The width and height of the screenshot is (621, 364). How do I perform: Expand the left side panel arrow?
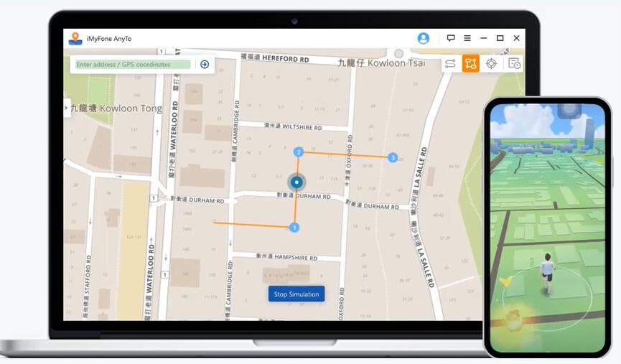pyautogui.click(x=67, y=108)
